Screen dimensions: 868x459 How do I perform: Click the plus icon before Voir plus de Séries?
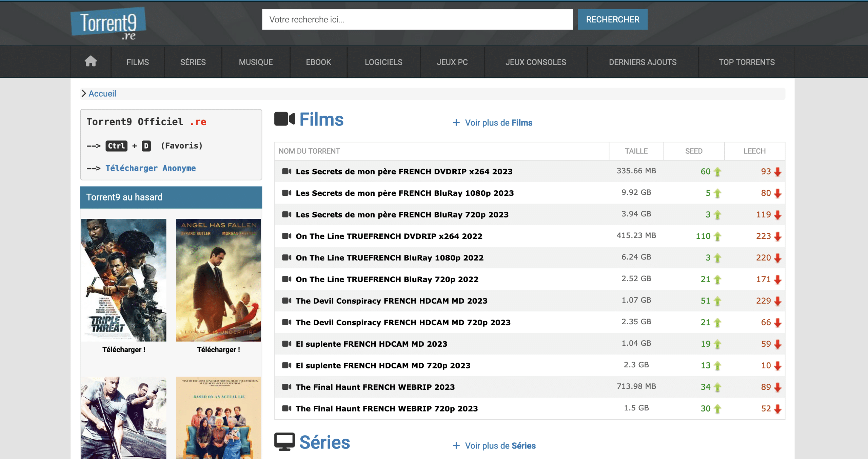click(456, 445)
